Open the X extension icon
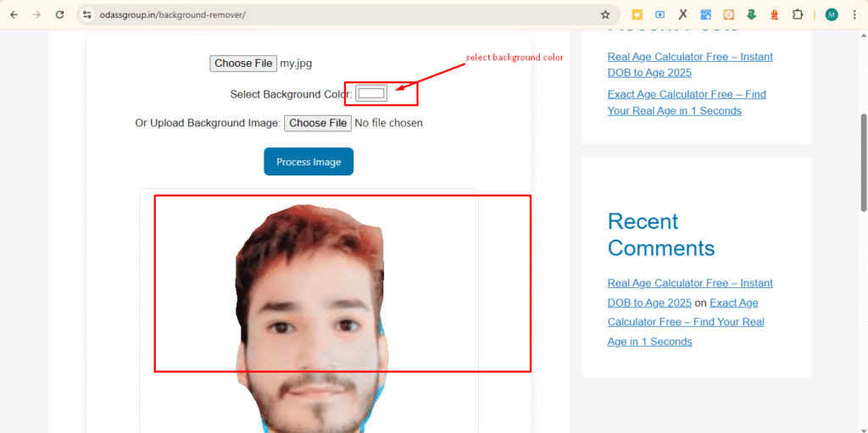 (682, 14)
